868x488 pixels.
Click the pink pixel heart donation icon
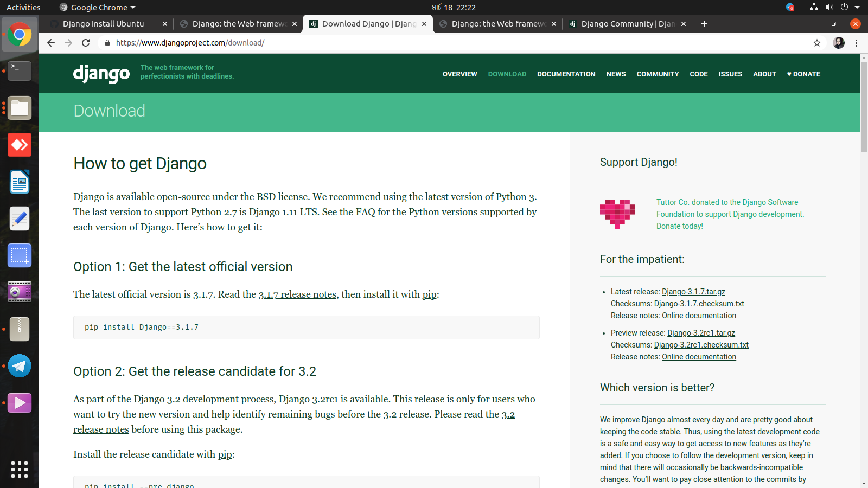tap(617, 214)
